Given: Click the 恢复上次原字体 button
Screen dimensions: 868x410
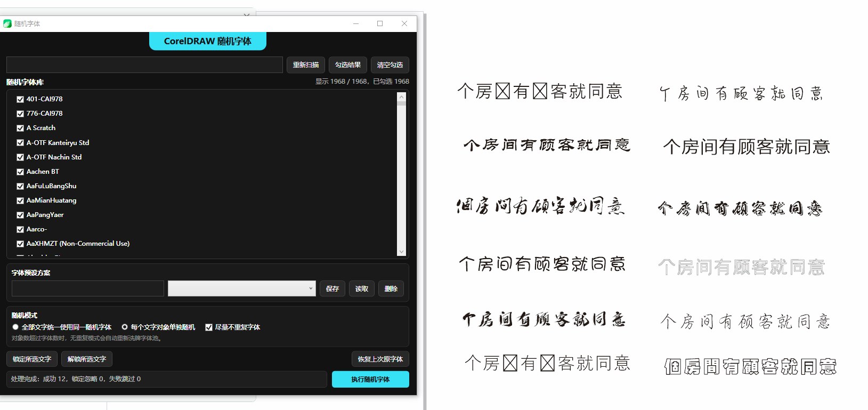Looking at the screenshot, I should pyautogui.click(x=380, y=359).
